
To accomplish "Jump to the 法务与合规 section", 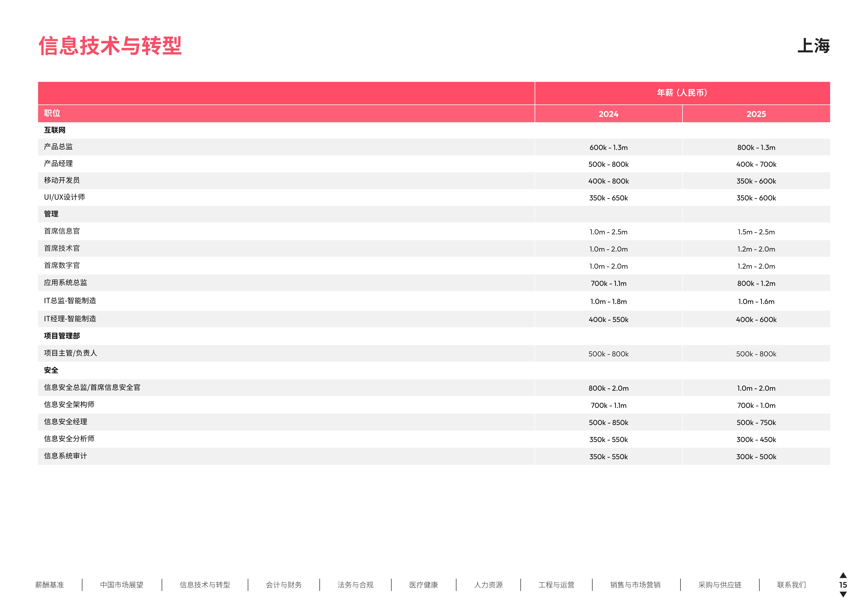I will (355, 585).
